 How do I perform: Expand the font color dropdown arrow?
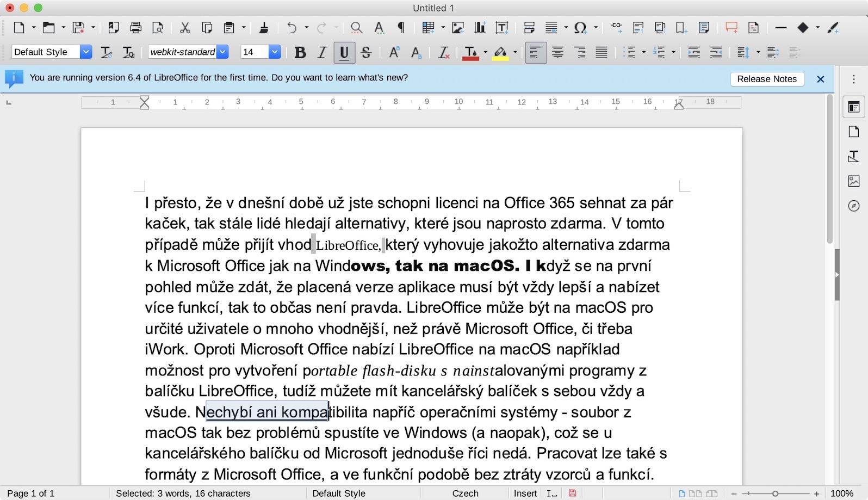click(x=485, y=52)
